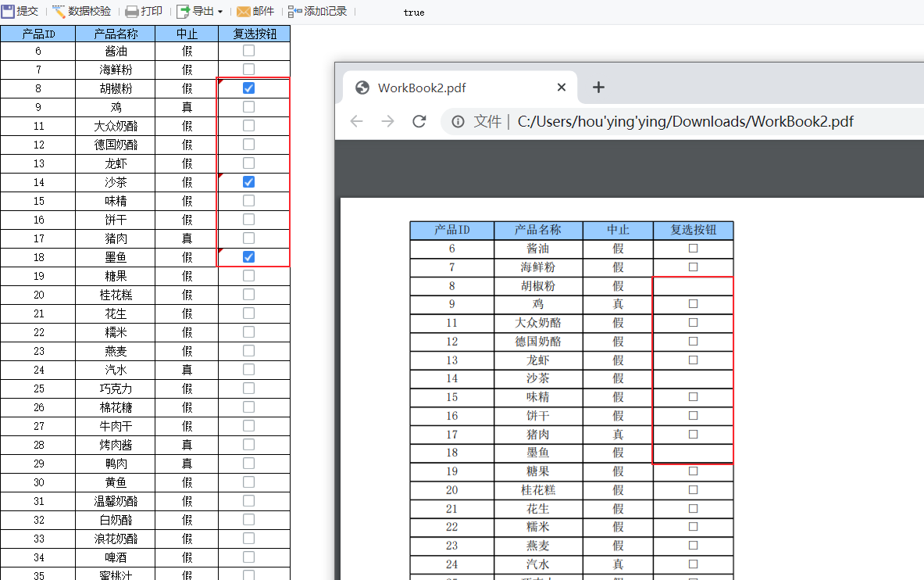924x580 pixels.
Task: Click the 产品ID column header in web table
Action: pos(38,34)
